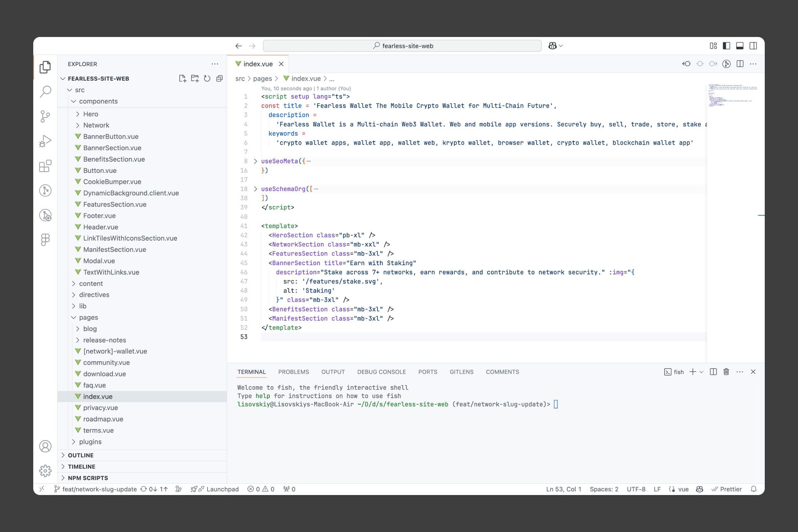This screenshot has width=798, height=532.
Task: Open new terminal launch profile dropdown
Action: pos(702,372)
